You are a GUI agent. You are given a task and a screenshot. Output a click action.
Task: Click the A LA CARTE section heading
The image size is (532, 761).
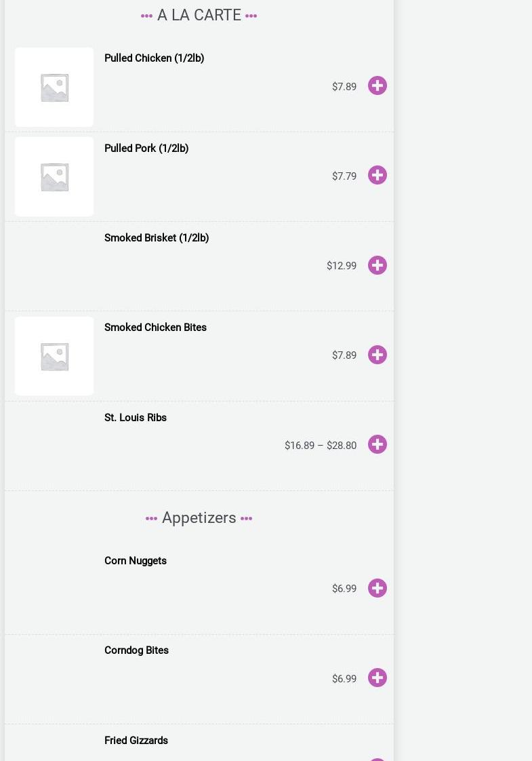(199, 15)
